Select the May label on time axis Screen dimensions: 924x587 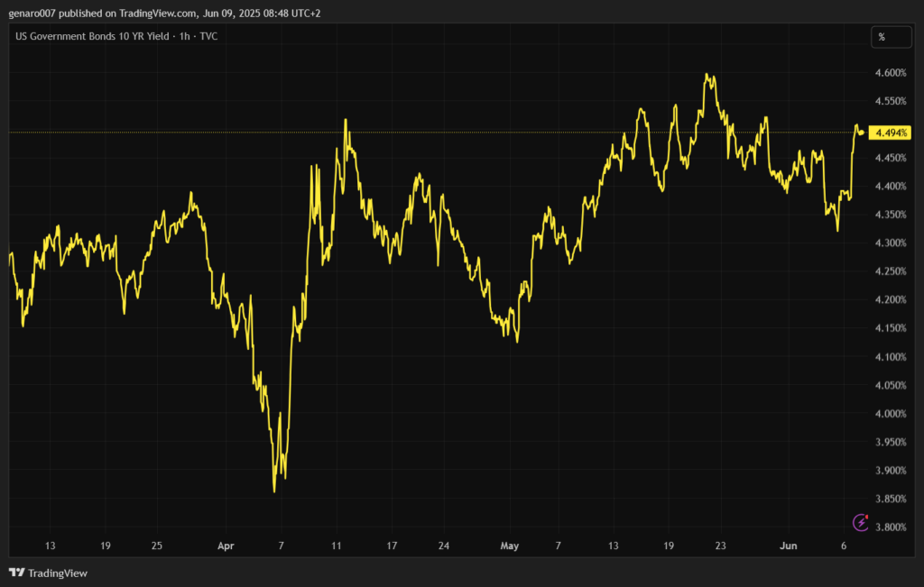(509, 546)
